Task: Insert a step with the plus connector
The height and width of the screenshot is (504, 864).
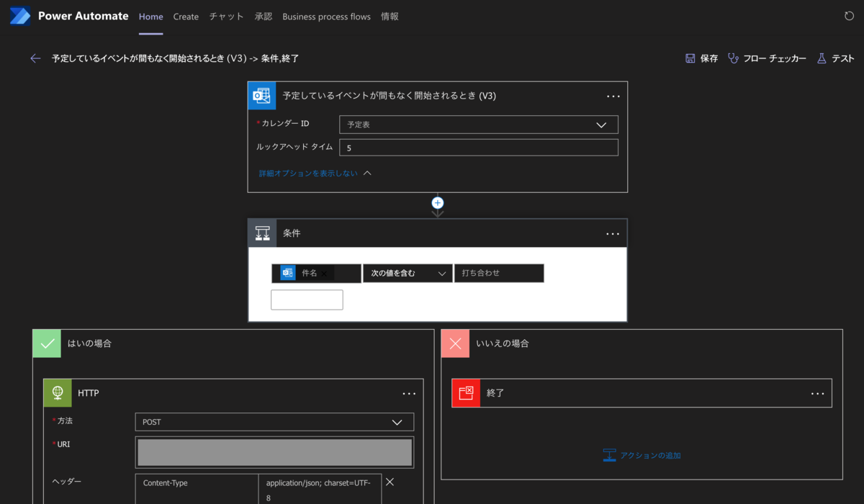Action: [437, 203]
